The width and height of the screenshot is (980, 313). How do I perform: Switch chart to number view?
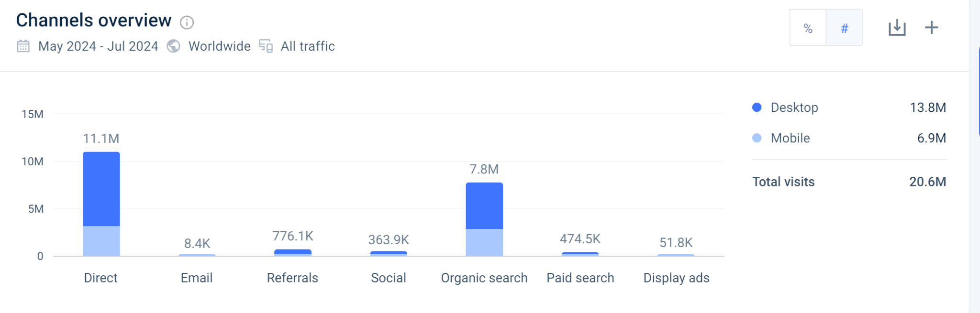click(x=844, y=28)
